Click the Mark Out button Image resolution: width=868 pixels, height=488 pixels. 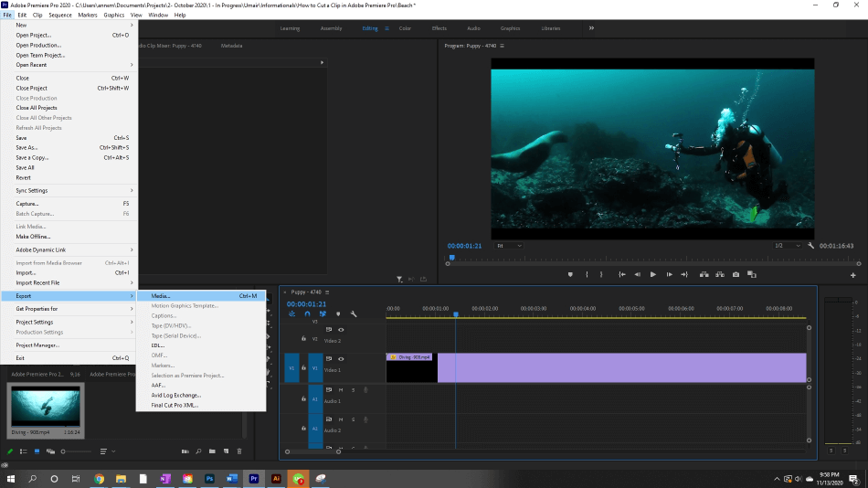[x=602, y=274]
